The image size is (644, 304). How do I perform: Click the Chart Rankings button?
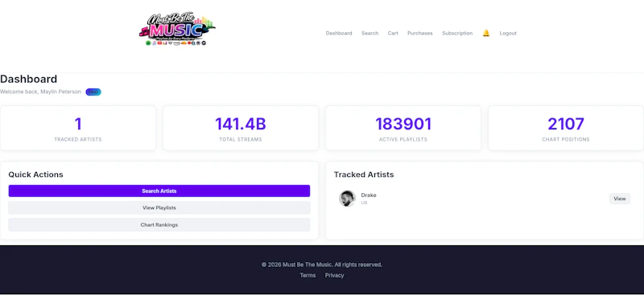click(159, 225)
